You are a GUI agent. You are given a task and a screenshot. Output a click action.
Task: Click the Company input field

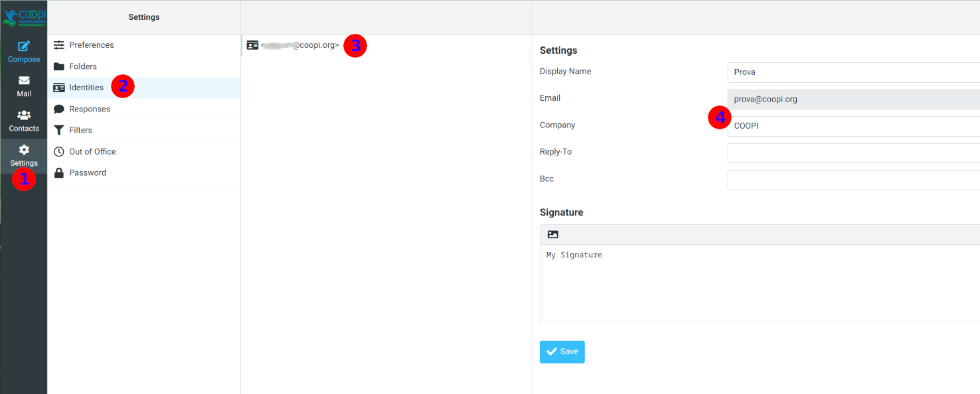pyautogui.click(x=853, y=126)
